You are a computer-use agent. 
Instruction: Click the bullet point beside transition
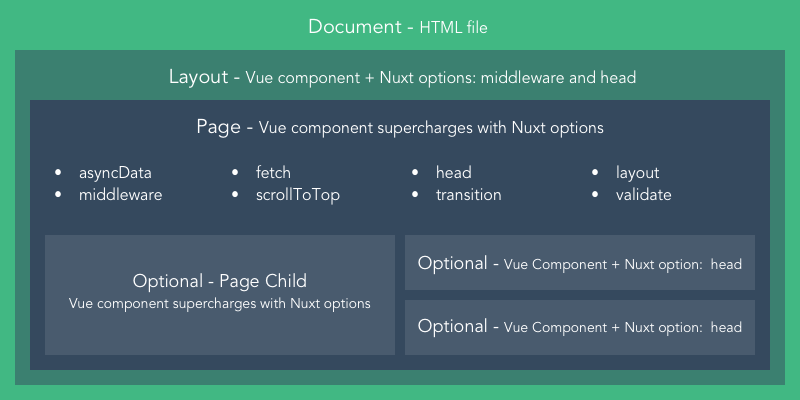tap(414, 196)
